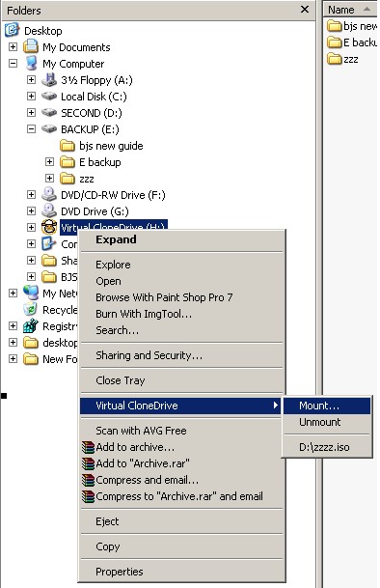The image size is (380, 588).
Task: Click the Control Panel icon in tree
Action: tap(49, 243)
